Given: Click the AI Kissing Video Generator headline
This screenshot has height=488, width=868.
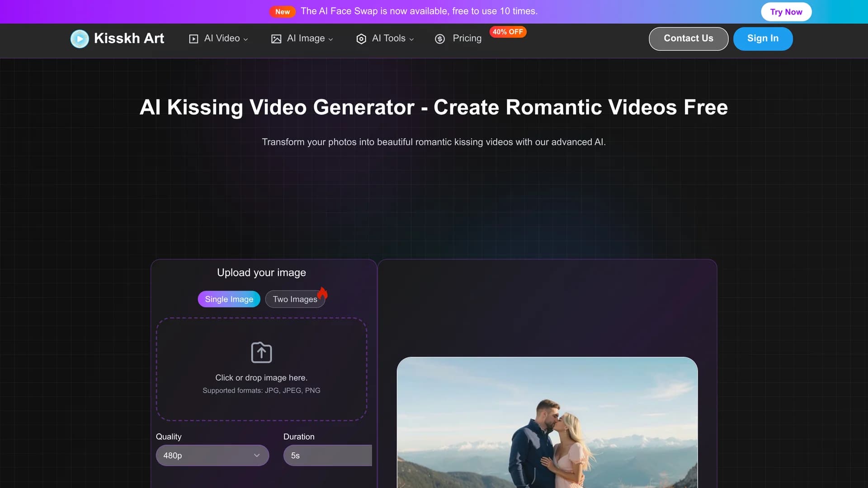Looking at the screenshot, I should 434,108.
